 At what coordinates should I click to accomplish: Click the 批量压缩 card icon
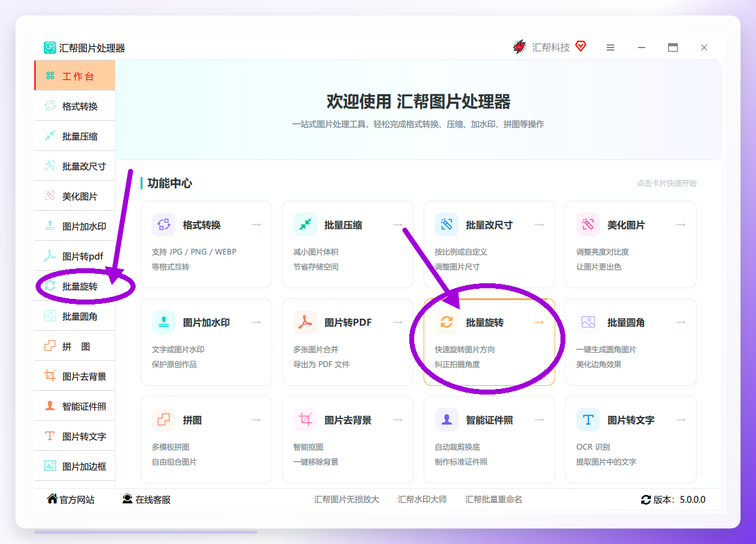(305, 224)
